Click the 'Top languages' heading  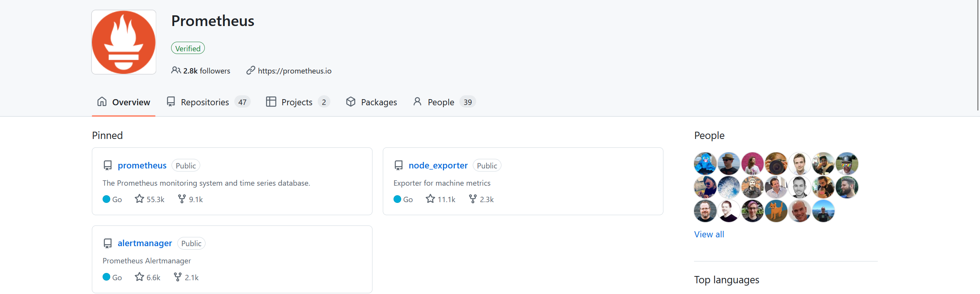(x=727, y=280)
